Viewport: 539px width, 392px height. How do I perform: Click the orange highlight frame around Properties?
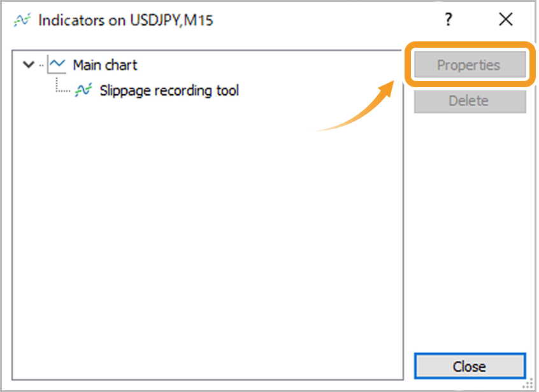(469, 45)
